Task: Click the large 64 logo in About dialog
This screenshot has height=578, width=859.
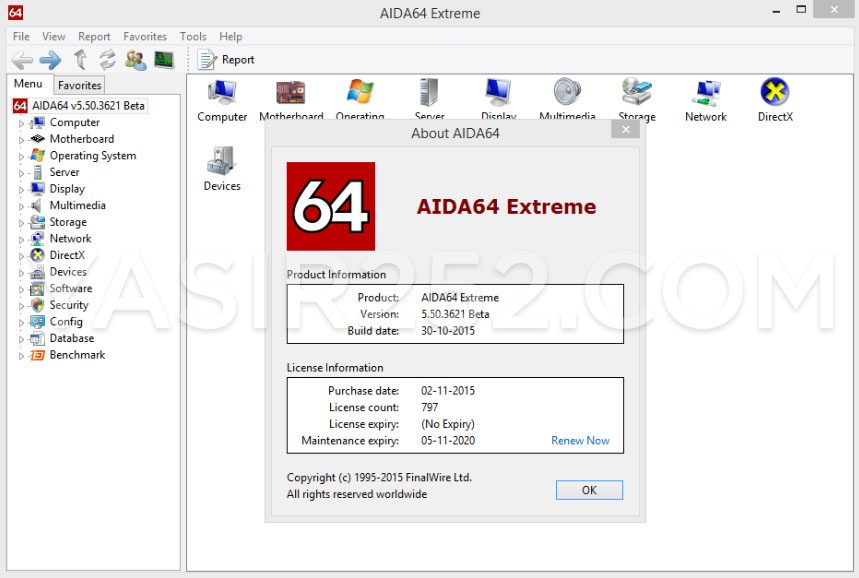Action: (331, 206)
